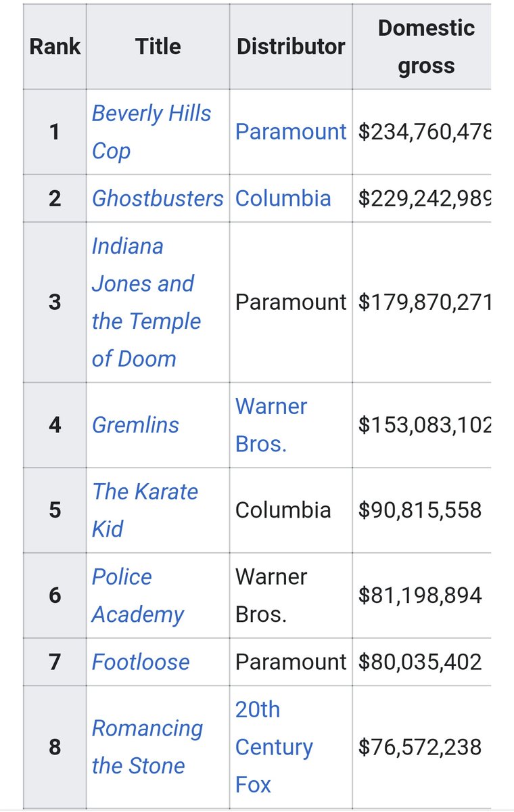Open the Beverly Hills Cop link
514x812 pixels.
click(151, 132)
